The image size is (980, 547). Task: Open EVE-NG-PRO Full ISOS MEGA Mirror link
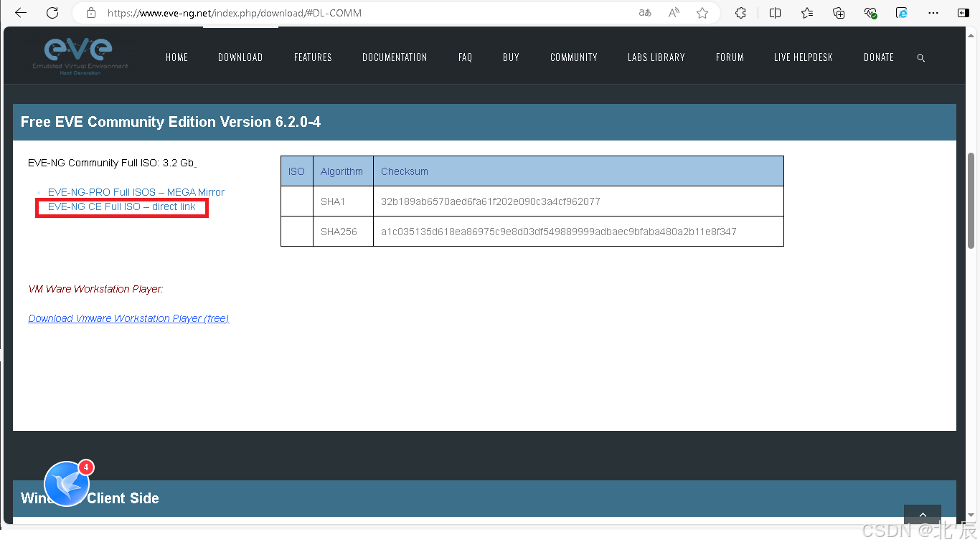pos(136,192)
